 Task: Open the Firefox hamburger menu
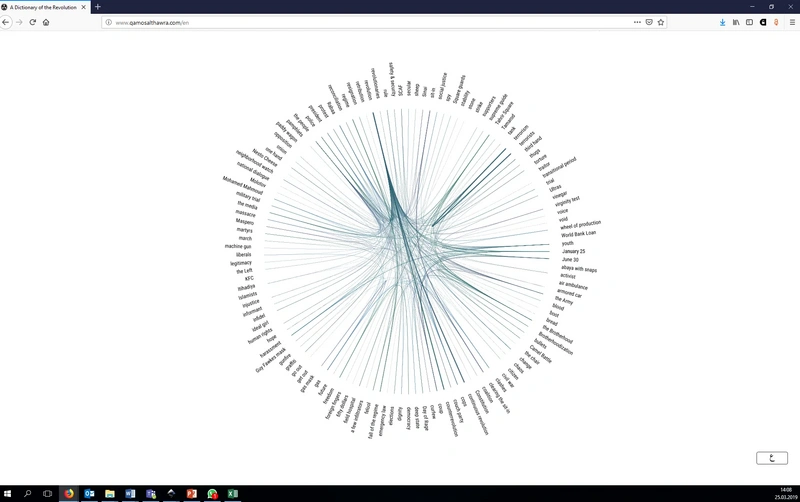point(792,22)
